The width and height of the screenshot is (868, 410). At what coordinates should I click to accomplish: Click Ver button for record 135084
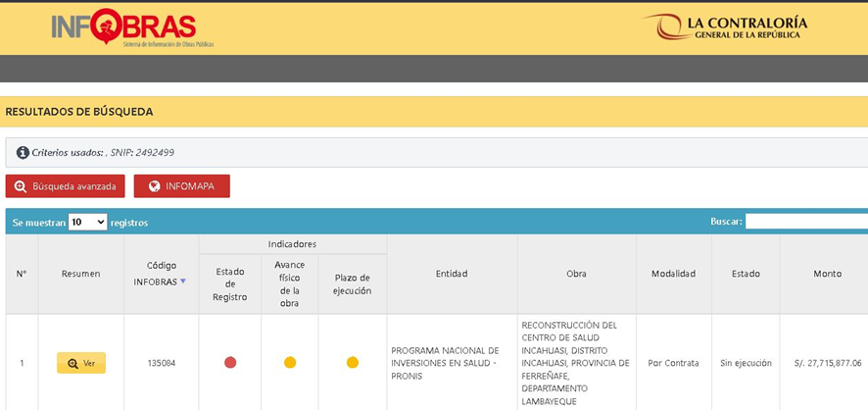pos(81,363)
